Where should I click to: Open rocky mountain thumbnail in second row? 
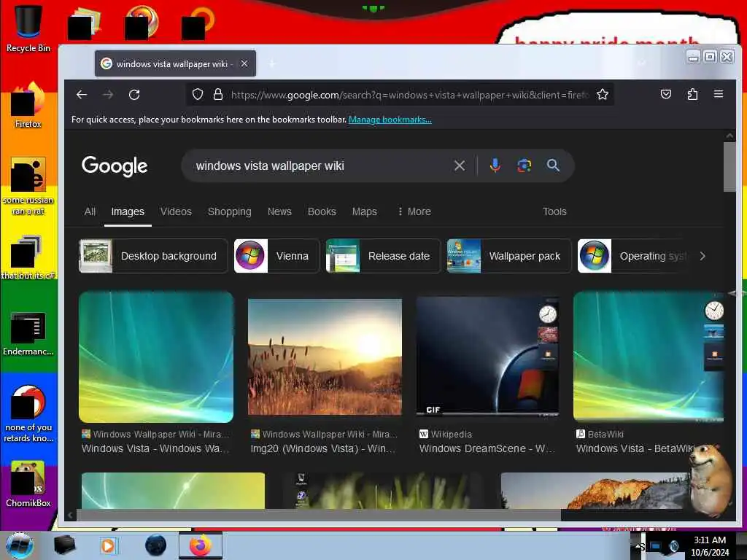tap(595, 491)
